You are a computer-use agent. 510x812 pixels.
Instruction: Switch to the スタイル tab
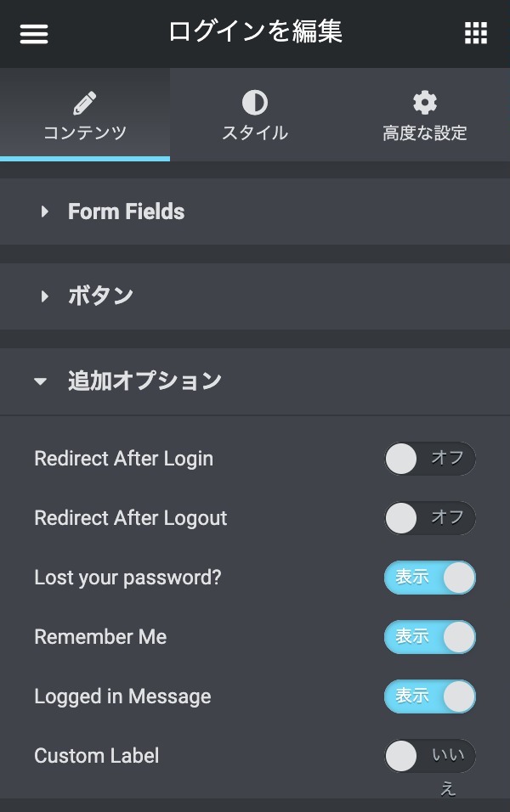(x=255, y=133)
